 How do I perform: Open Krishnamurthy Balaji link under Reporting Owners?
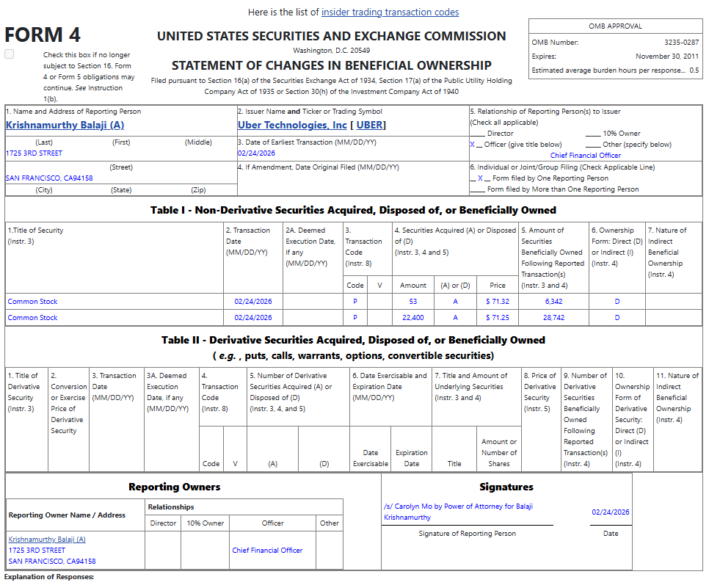click(47, 539)
